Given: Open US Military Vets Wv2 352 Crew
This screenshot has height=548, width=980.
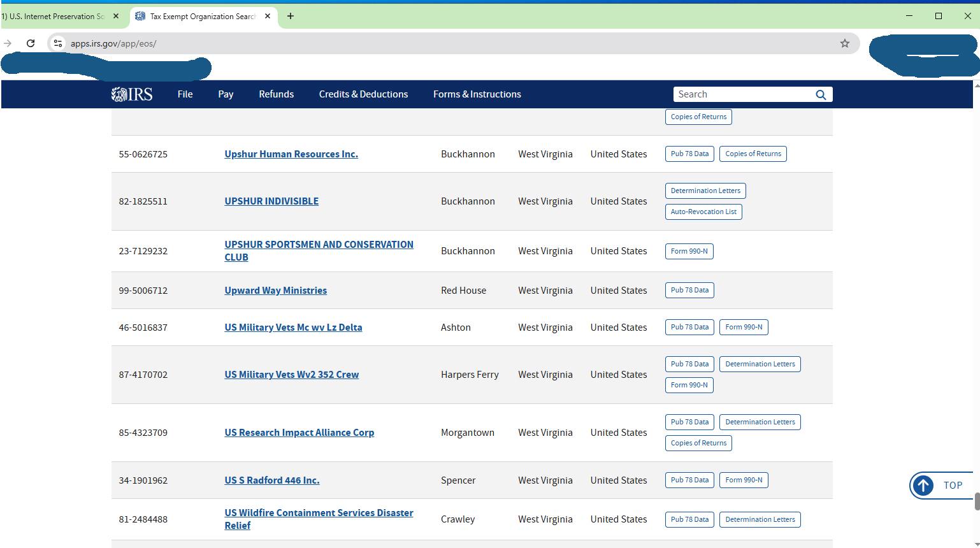Looking at the screenshot, I should [292, 375].
